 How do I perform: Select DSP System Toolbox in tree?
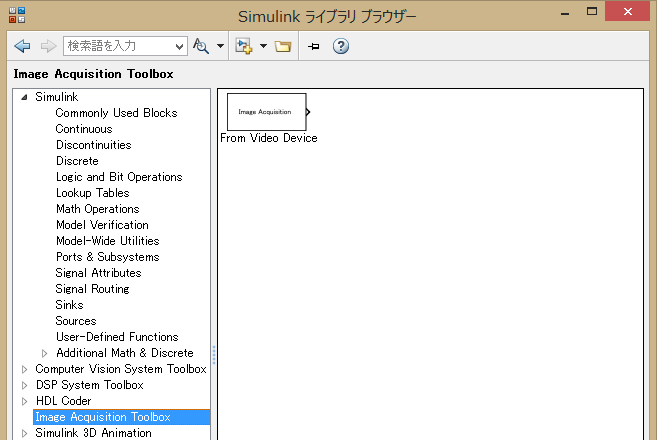(x=89, y=385)
